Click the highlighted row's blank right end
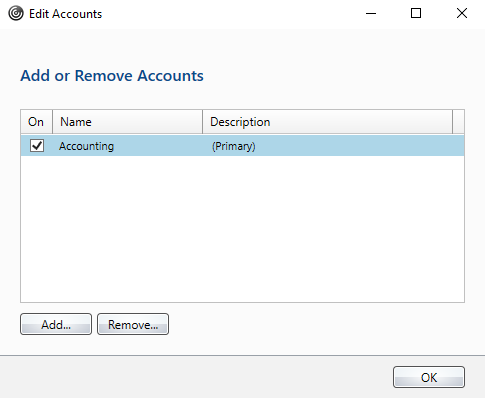The image size is (485, 398). [x=360, y=146]
